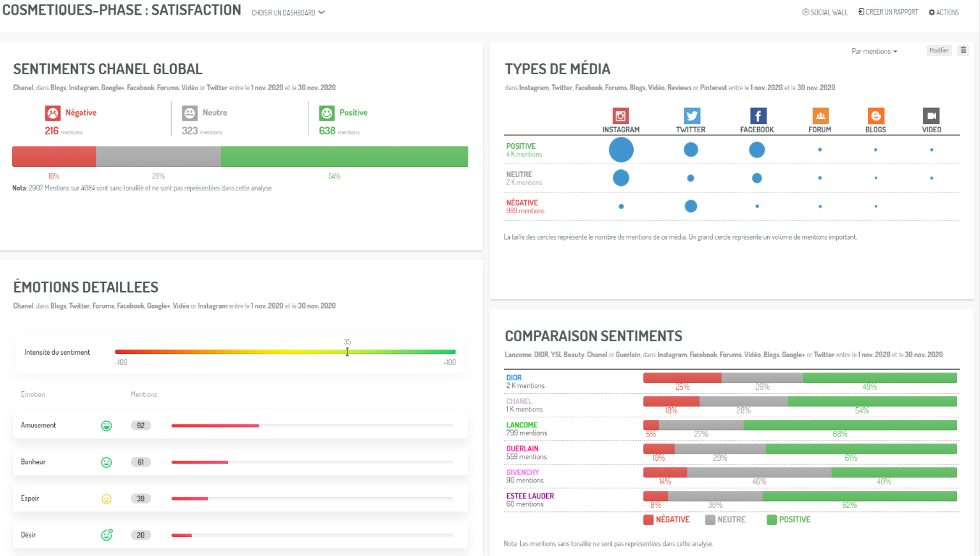The height and width of the screenshot is (556, 980).
Task: Expand the Par mentions dropdown
Action: coord(874,51)
